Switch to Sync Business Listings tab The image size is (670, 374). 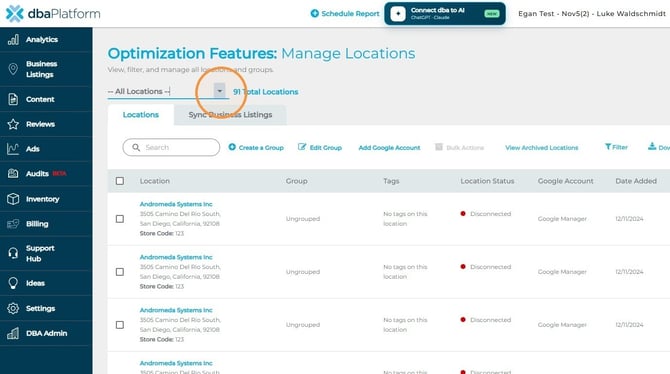[x=230, y=115]
